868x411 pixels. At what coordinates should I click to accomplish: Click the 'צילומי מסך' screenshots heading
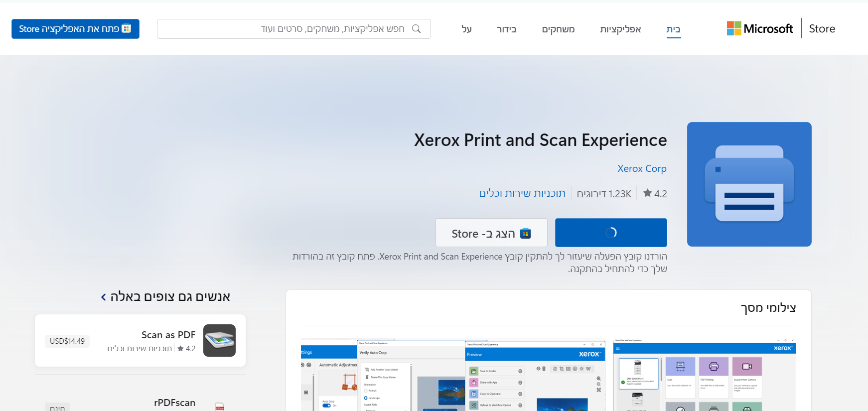point(768,308)
